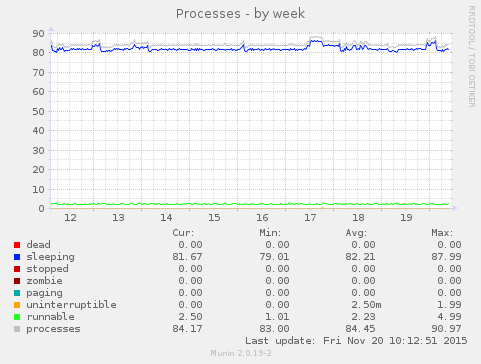Click the Munin 2.0.19-3 version text
This screenshot has width=481, height=364.
point(241,353)
